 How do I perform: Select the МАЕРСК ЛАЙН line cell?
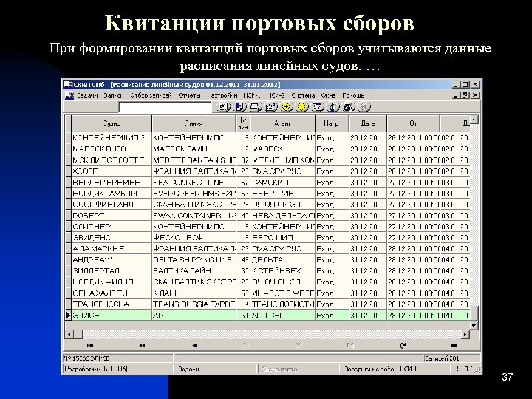pos(194,149)
